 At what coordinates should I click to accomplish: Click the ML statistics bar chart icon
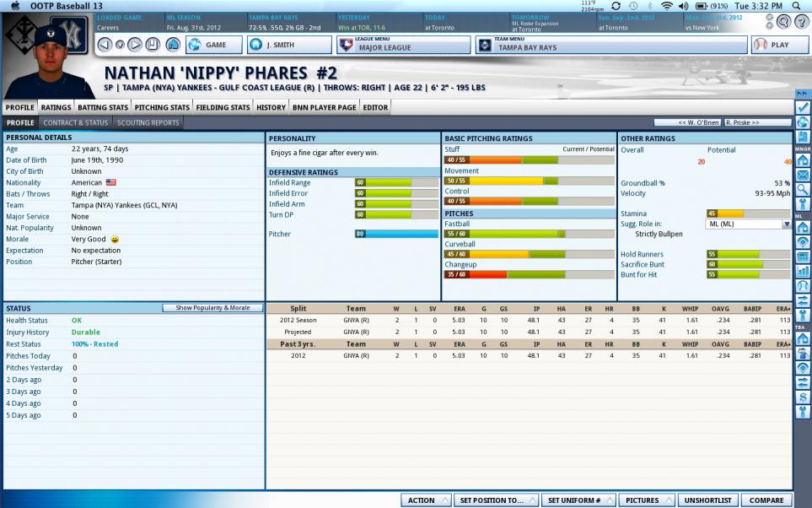pyautogui.click(x=803, y=271)
